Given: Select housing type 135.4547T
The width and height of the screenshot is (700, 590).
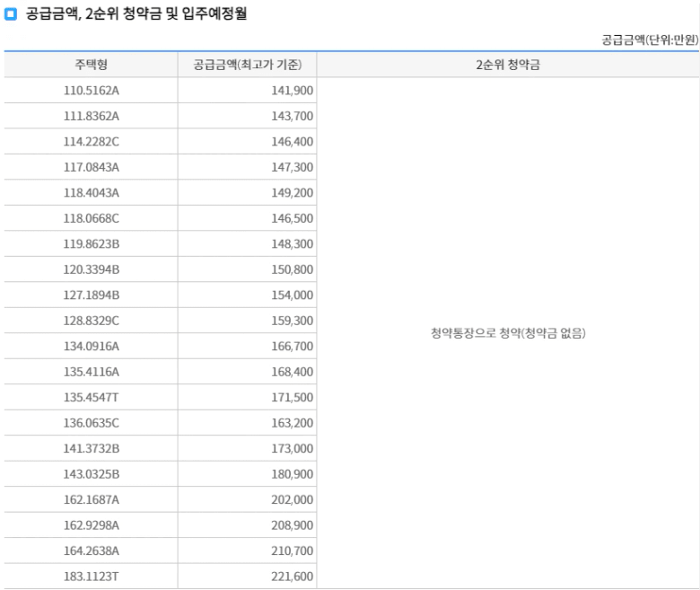Looking at the screenshot, I should tap(91, 397).
